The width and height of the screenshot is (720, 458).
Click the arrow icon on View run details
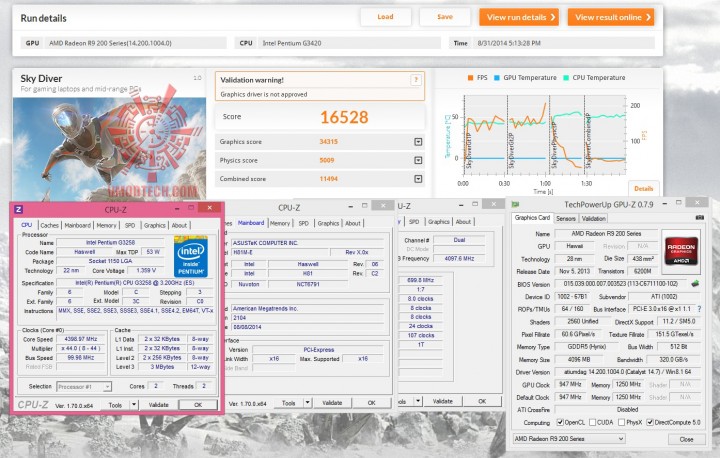[553, 17]
